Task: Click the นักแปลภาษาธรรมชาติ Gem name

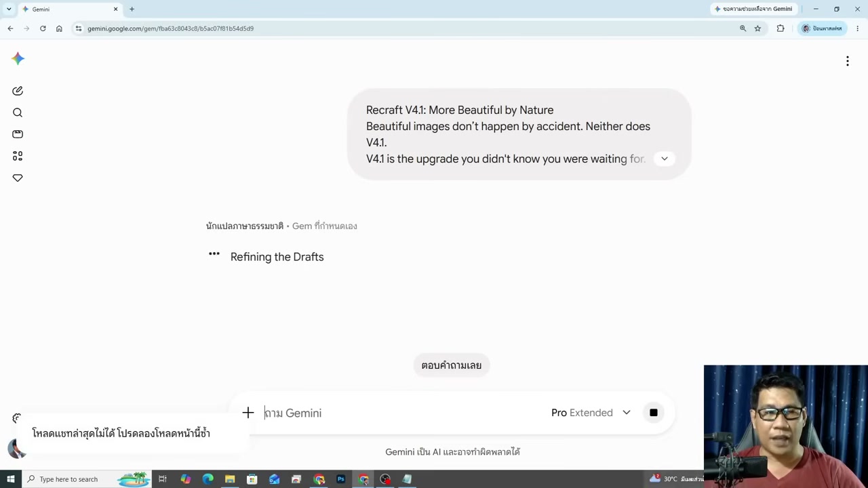Action: pos(245,226)
